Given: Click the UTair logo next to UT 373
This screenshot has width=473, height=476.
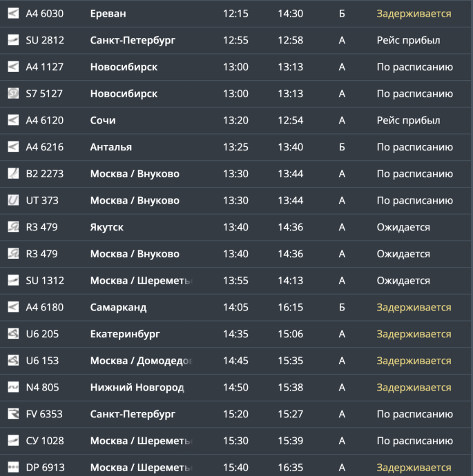Looking at the screenshot, I should pyautogui.click(x=13, y=201).
